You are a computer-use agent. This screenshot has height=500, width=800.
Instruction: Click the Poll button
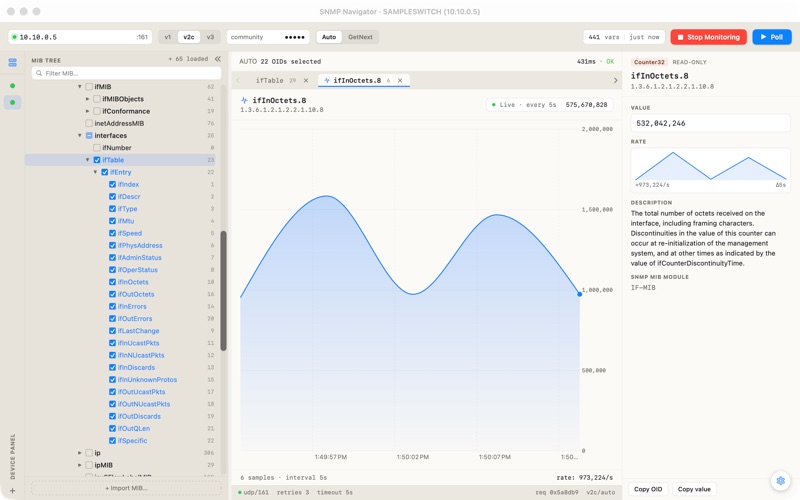tap(771, 37)
